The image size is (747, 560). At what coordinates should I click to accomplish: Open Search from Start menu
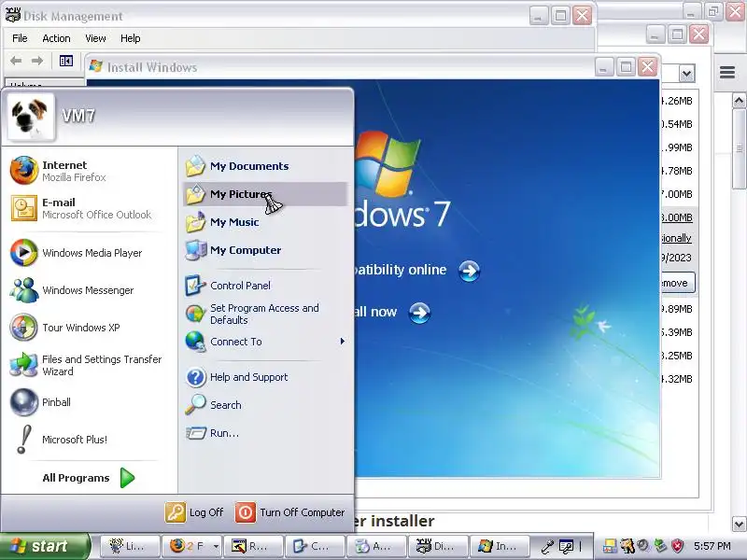pos(265,405)
